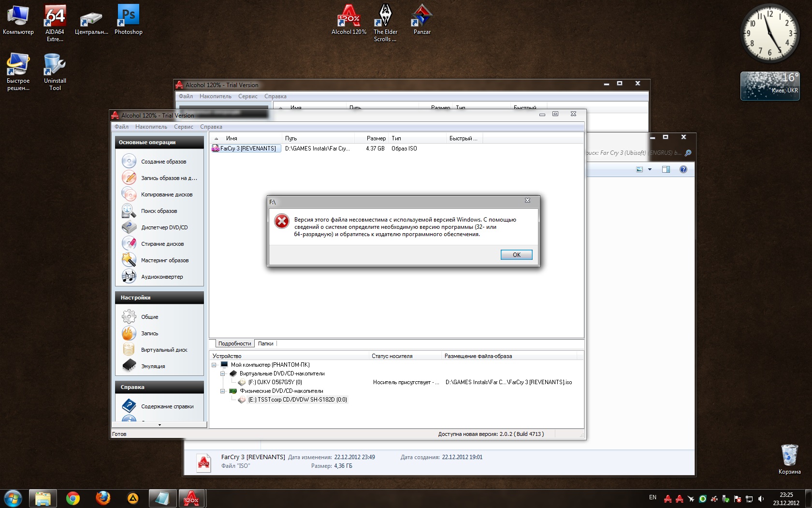Image resolution: width=812 pixels, height=508 pixels.
Task: Select FarCry 3 [REVENANTS] image in list
Action: (x=246, y=149)
